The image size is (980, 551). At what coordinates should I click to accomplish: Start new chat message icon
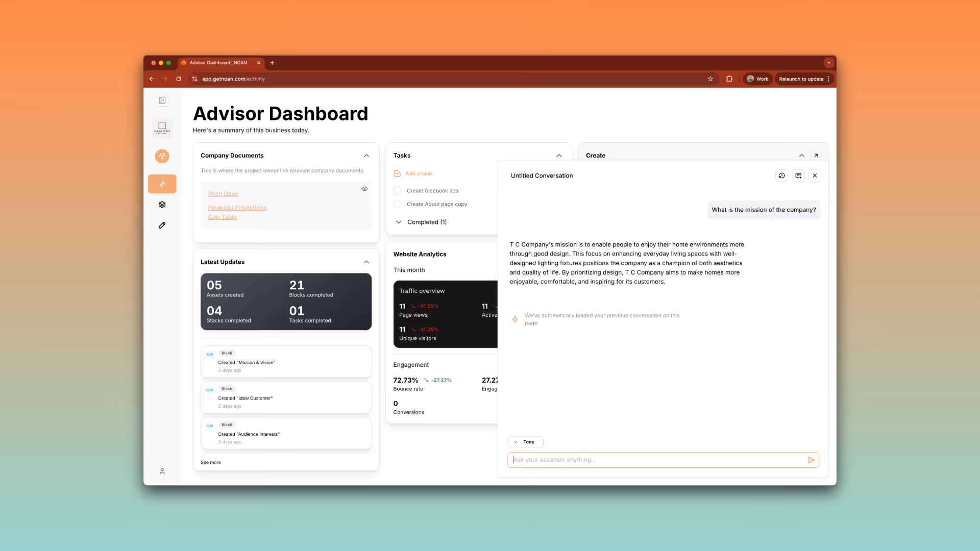pyautogui.click(x=798, y=176)
